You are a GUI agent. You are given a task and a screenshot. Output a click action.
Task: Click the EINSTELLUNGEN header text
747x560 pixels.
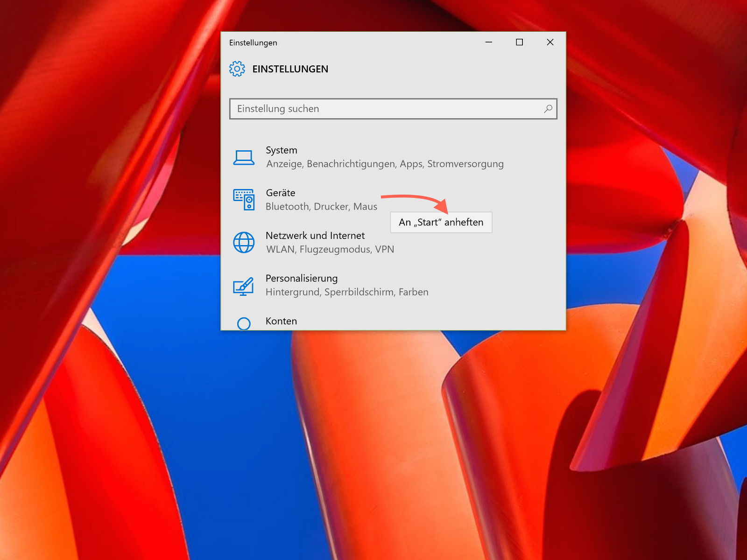290,69
